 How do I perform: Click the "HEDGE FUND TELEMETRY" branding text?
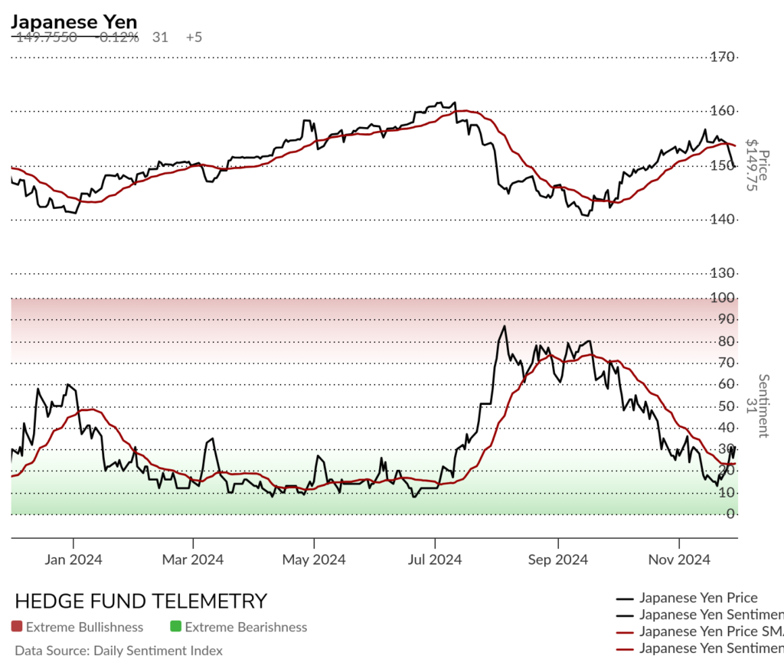tap(141, 601)
